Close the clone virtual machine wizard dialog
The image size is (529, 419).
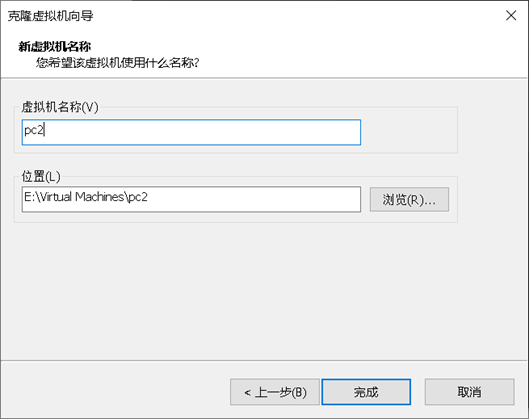(x=511, y=16)
